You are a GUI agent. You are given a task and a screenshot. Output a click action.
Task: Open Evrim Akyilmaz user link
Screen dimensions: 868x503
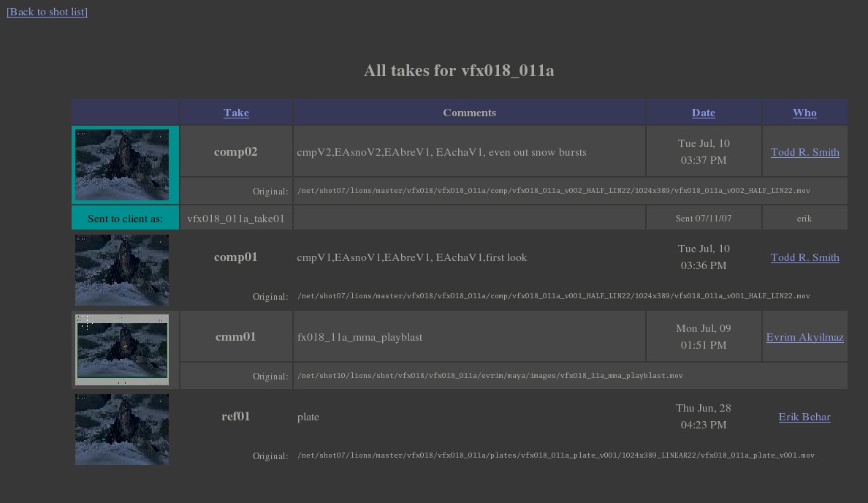[804, 337]
